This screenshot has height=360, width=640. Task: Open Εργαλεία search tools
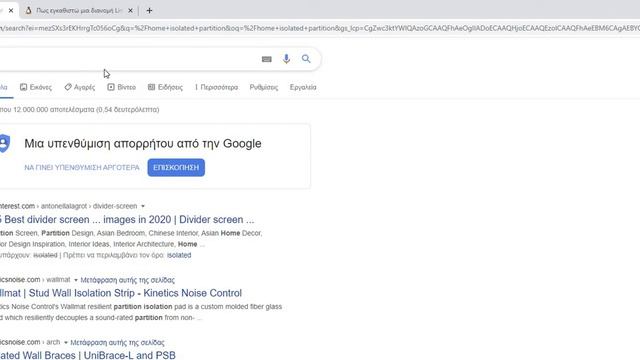[x=303, y=87]
